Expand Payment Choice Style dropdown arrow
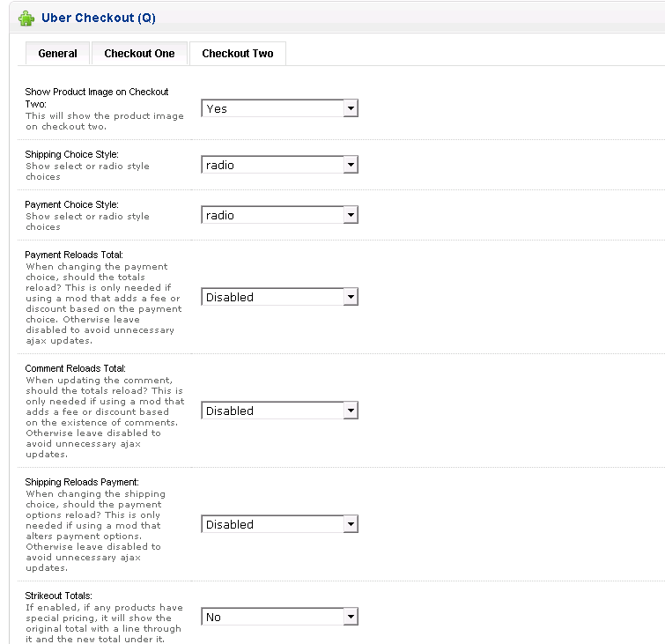 click(x=351, y=215)
